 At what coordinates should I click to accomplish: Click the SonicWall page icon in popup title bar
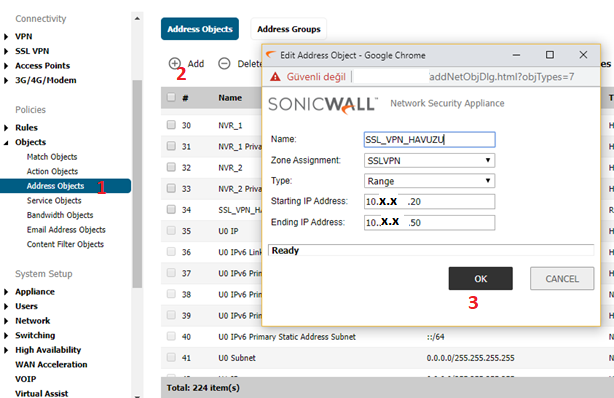[x=271, y=55]
